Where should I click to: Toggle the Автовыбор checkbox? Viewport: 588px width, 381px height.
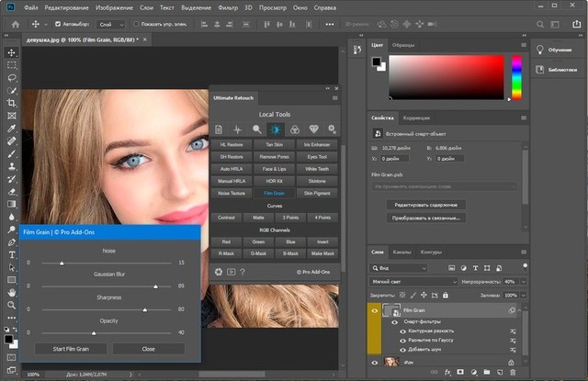coord(59,23)
